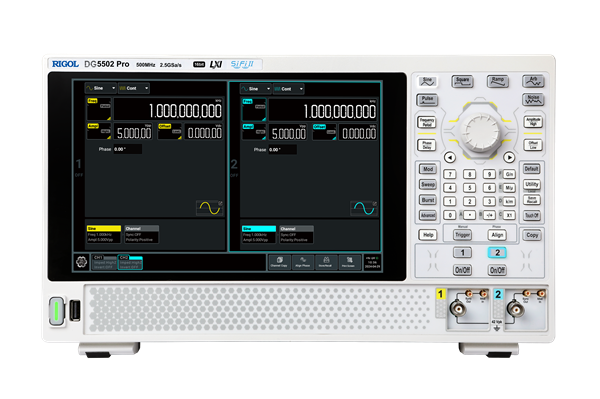Expand channel 2 Cont mode dropdown
600x399 pixels.
click(x=289, y=89)
